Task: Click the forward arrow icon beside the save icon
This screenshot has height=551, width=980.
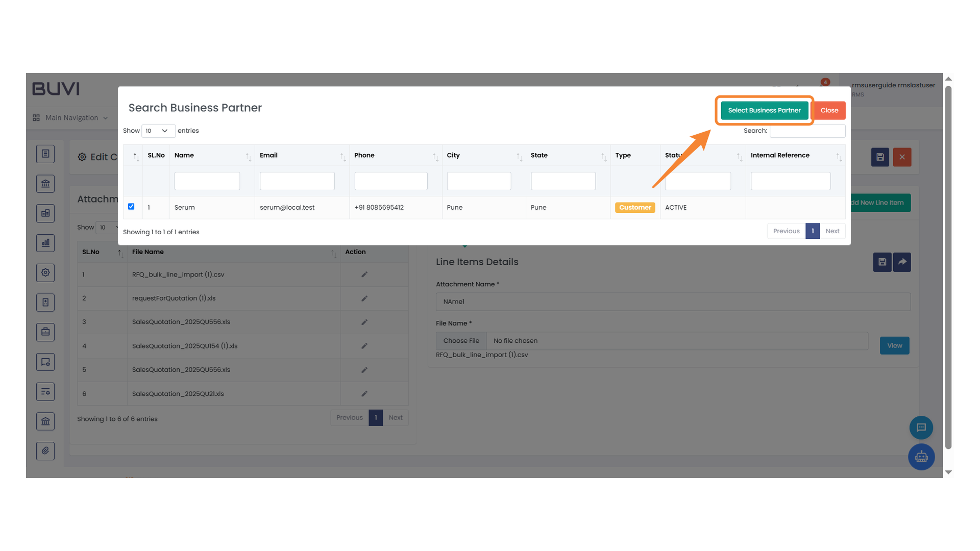Action: click(x=902, y=262)
